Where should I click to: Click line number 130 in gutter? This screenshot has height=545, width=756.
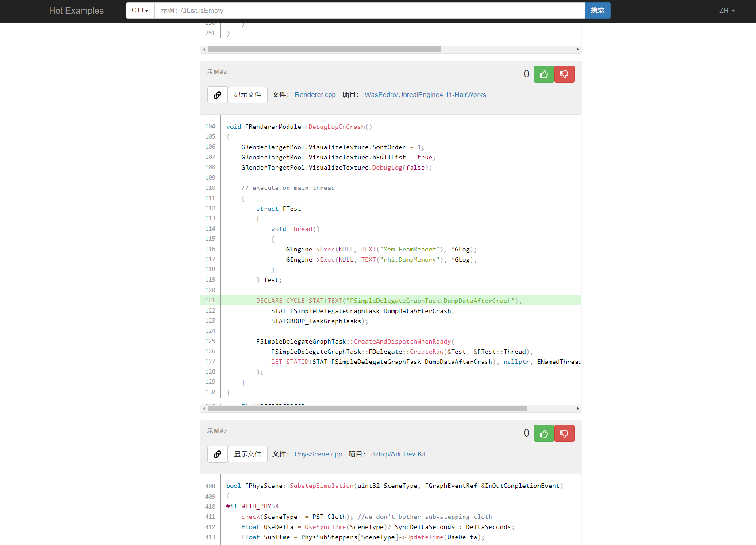(210, 392)
